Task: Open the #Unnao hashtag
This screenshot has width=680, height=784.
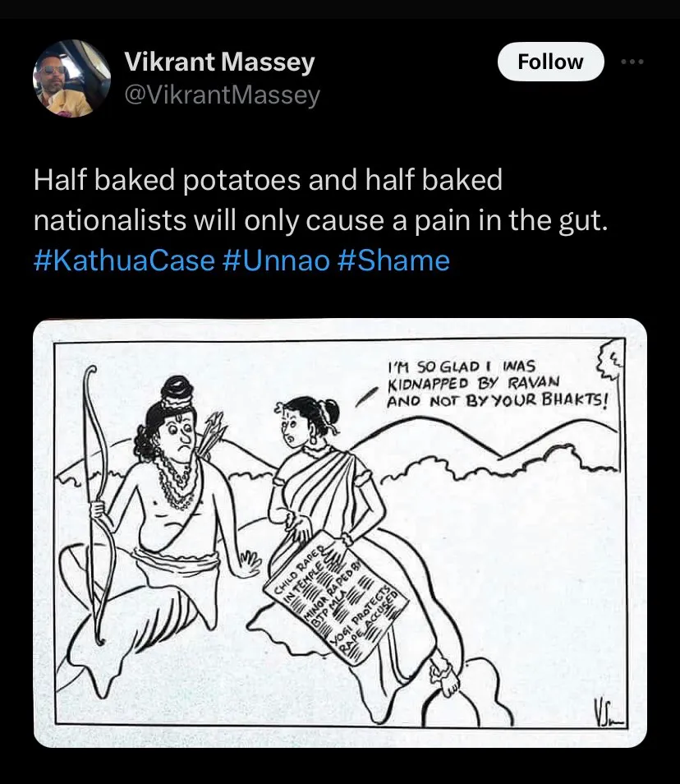Action: click(x=276, y=261)
